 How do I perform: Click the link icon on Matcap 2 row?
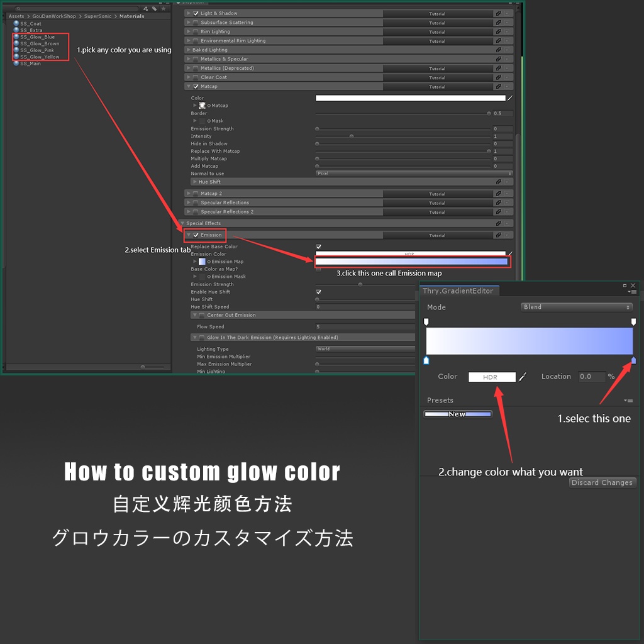[x=498, y=194]
